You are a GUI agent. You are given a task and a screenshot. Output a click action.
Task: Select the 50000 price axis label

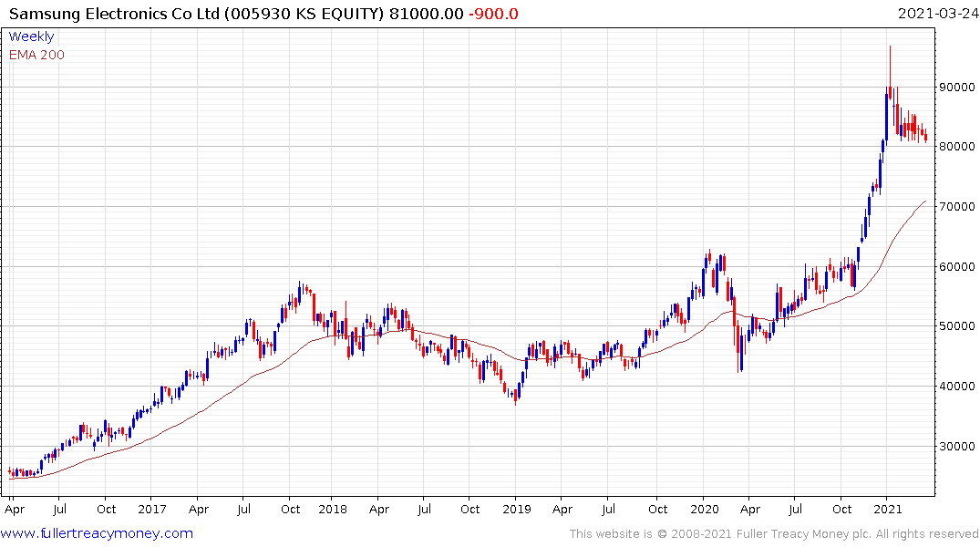click(957, 325)
